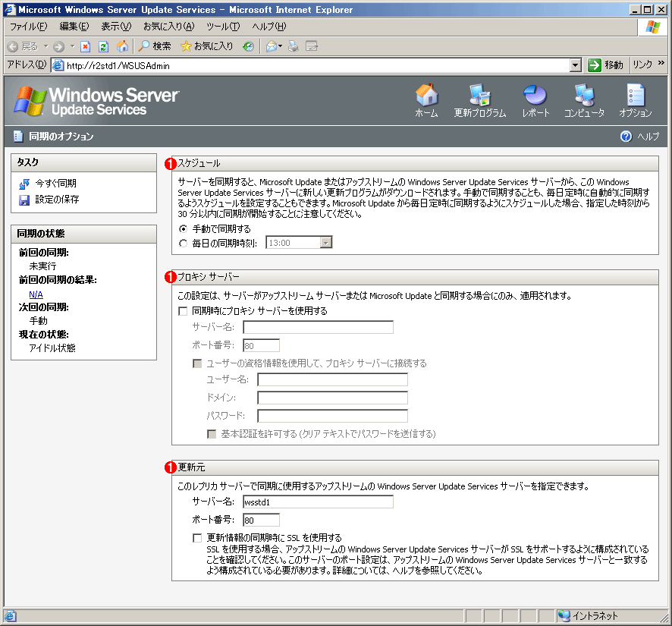Image resolution: width=672 pixels, height=626 pixels.
Task: Click IE Back arrow button
Action: tap(13, 46)
